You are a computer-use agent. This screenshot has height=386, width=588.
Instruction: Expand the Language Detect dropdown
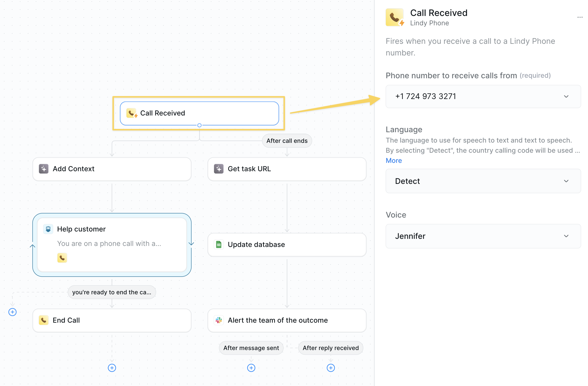click(x=483, y=181)
